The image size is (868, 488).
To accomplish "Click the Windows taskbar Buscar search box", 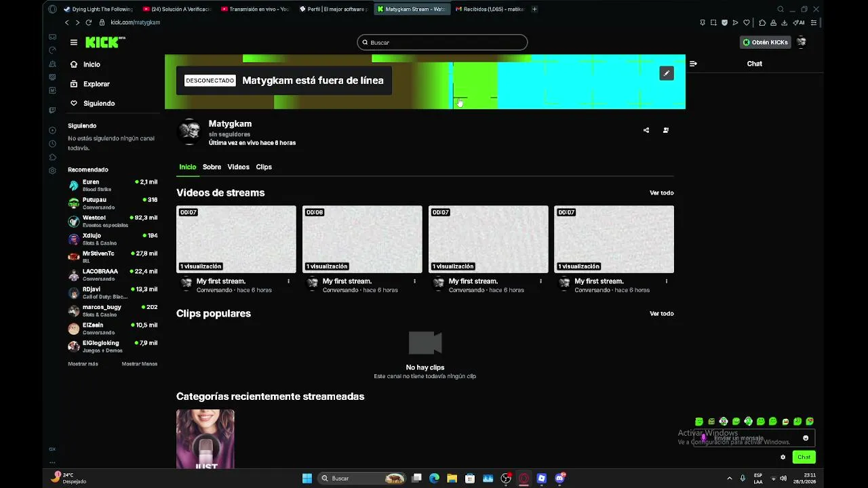I will (x=362, y=479).
